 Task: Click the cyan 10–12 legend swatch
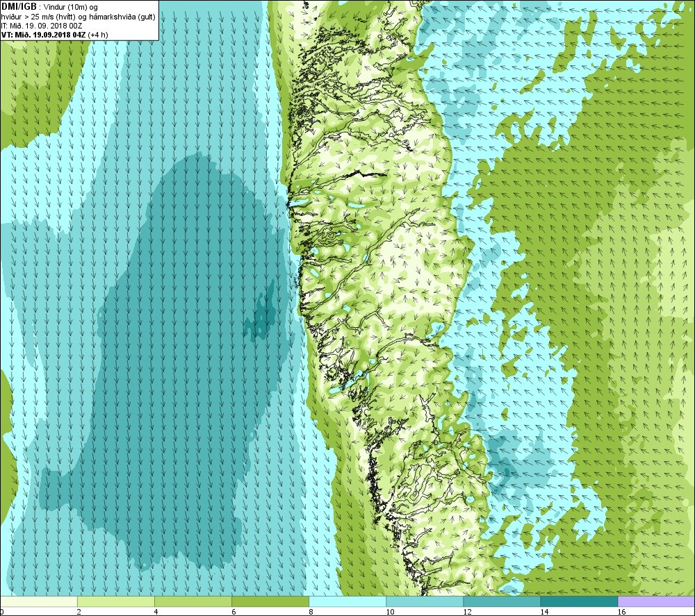tap(424, 601)
